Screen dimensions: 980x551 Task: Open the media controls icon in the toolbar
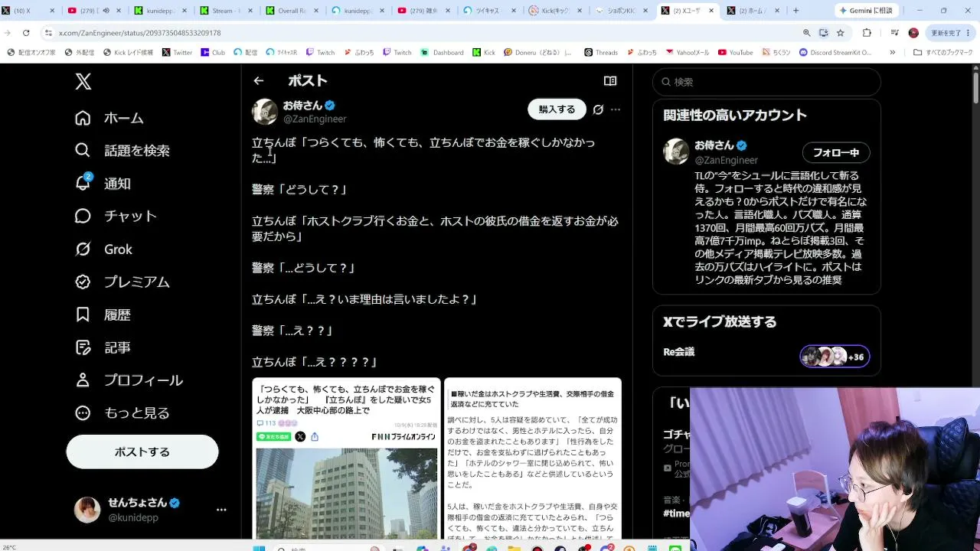tap(894, 33)
